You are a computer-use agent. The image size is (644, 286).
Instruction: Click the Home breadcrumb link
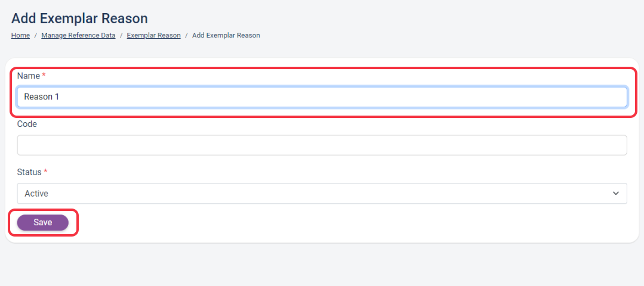click(x=20, y=35)
